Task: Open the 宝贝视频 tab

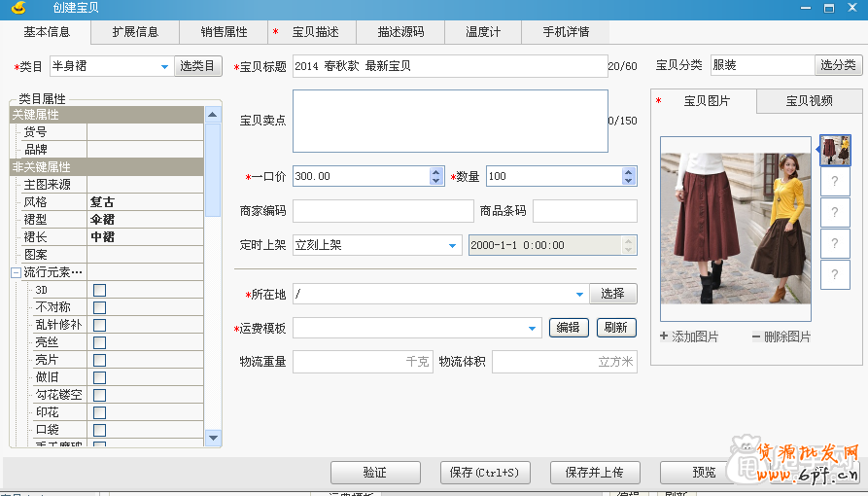Action: (809, 100)
